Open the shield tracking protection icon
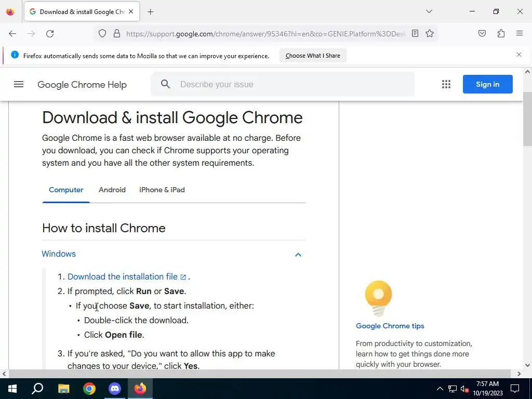 (102, 34)
